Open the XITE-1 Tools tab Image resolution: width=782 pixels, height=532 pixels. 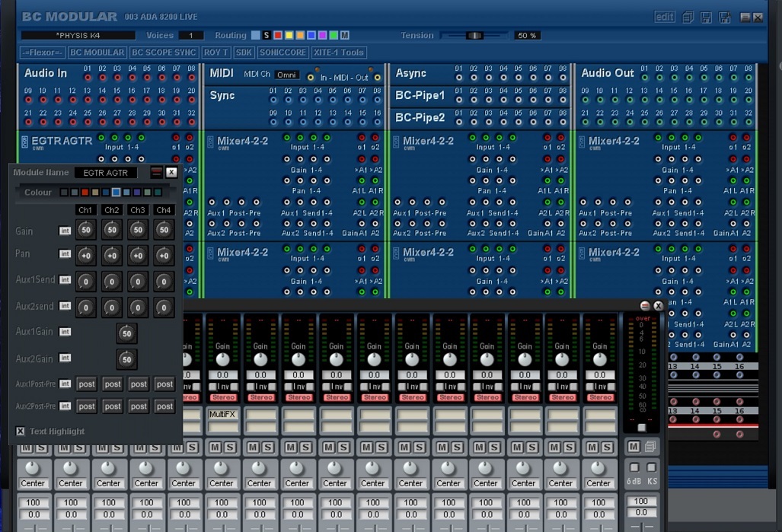click(x=339, y=53)
